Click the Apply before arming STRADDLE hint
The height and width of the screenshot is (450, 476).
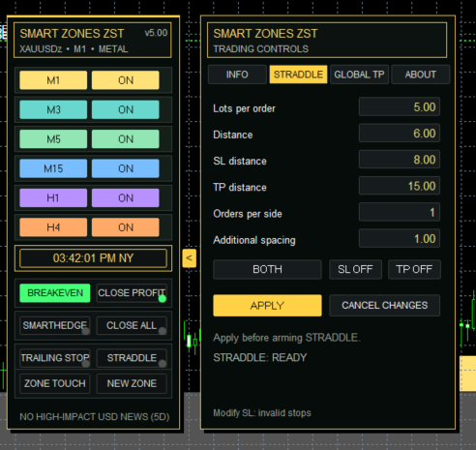click(286, 338)
